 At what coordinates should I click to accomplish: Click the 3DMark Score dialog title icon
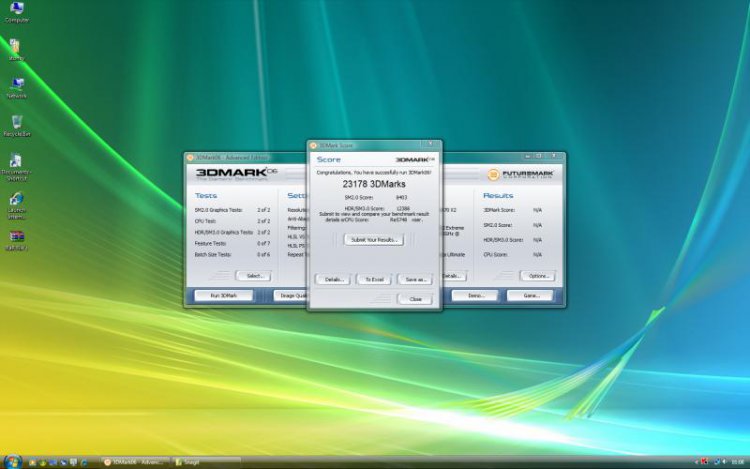pos(314,145)
